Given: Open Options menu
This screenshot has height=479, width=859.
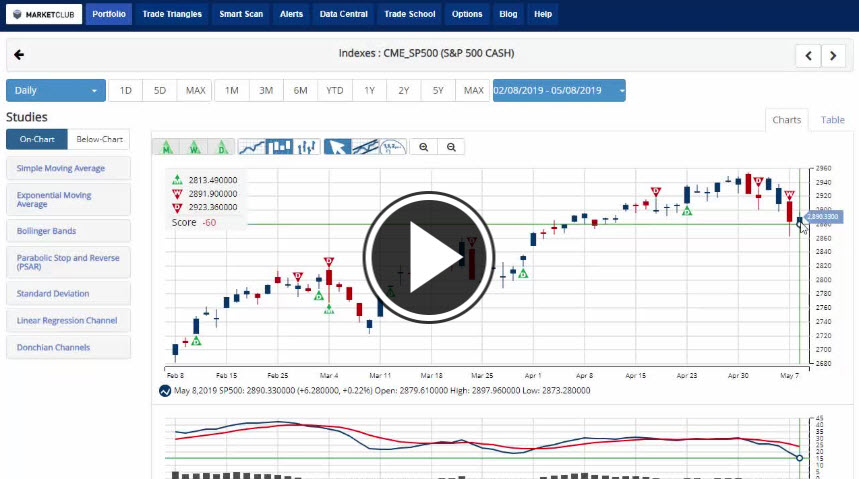Looking at the screenshot, I should point(467,14).
